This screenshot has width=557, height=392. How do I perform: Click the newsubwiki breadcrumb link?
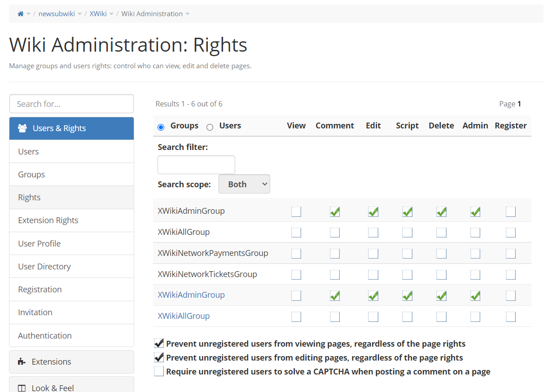(x=57, y=14)
